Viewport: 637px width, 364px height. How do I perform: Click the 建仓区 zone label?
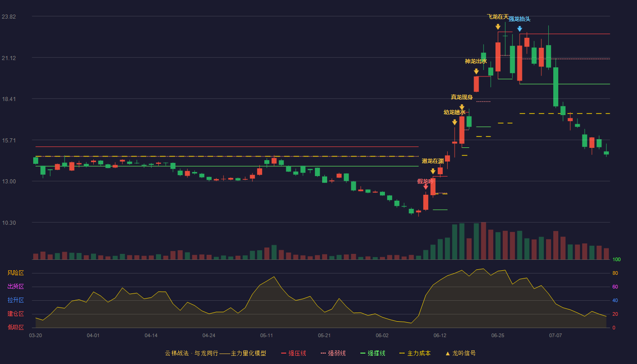(15, 314)
